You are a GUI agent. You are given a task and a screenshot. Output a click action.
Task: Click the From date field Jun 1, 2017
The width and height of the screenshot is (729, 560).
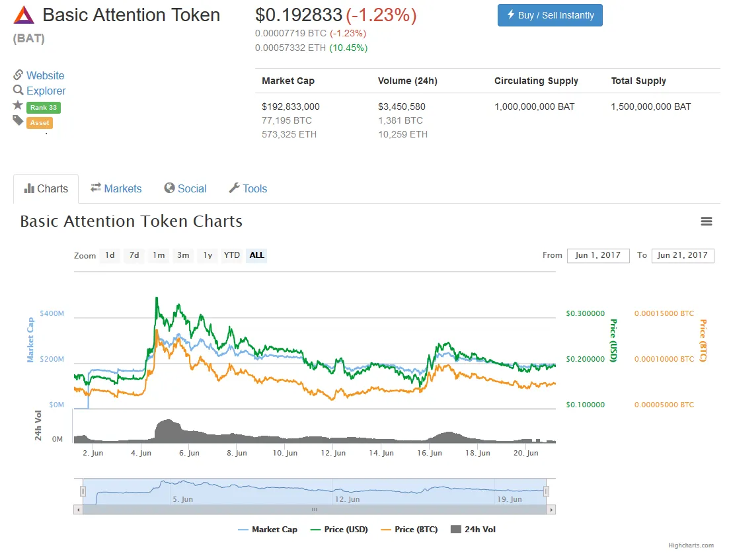(x=598, y=255)
